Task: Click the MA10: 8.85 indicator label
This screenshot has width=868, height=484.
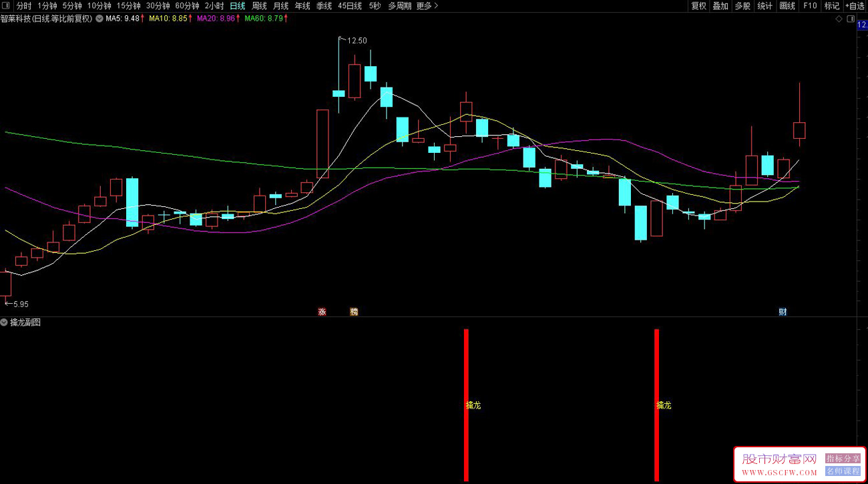Action: pos(172,19)
